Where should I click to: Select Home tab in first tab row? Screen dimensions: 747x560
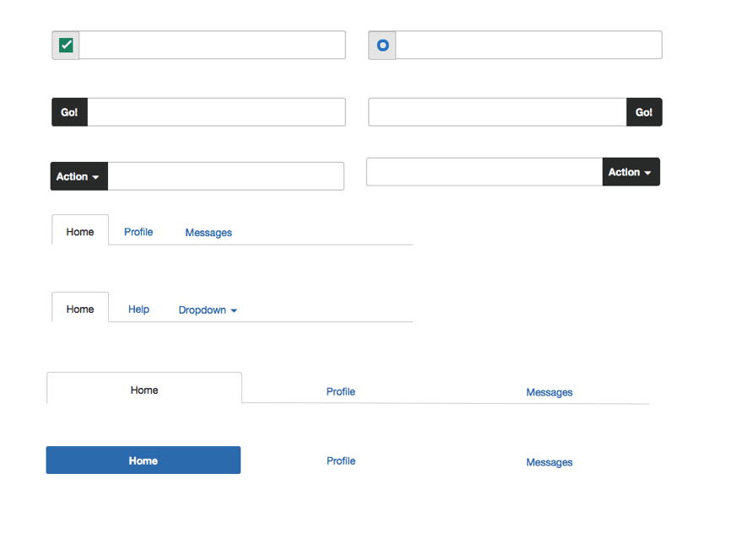pos(80,231)
